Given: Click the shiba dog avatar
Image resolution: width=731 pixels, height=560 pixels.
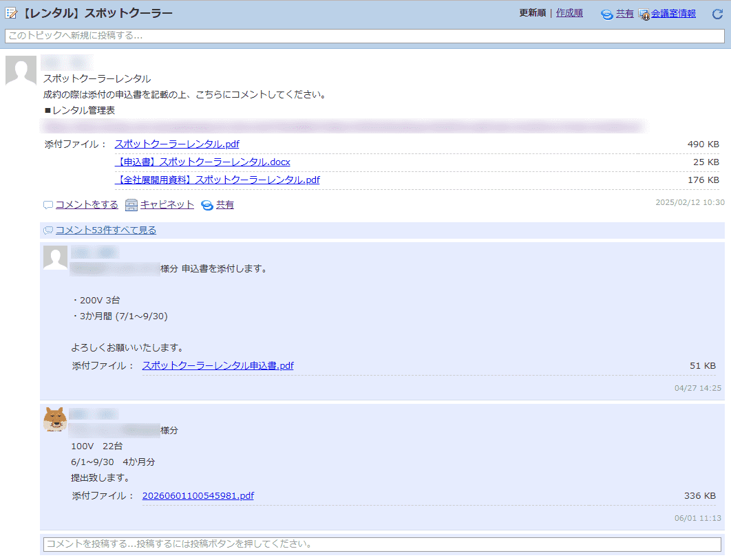Looking at the screenshot, I should coord(55,419).
